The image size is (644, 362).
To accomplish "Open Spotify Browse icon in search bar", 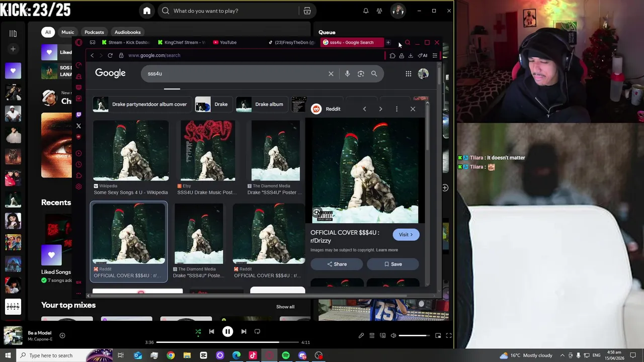I will coord(307,11).
